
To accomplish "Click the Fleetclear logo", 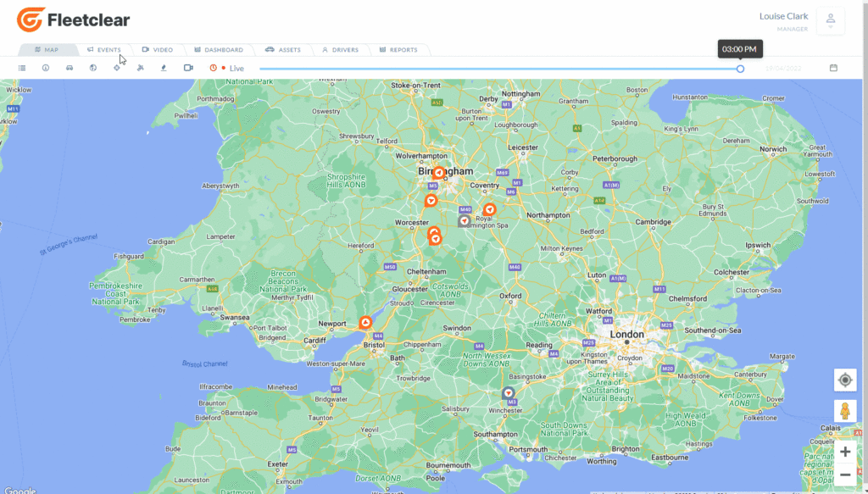I will click(x=74, y=19).
